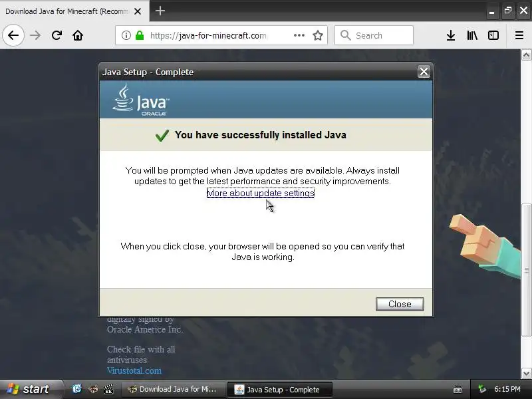Launch the clapperboard quick launch icon
The width and height of the screenshot is (532, 399).
(108, 389)
